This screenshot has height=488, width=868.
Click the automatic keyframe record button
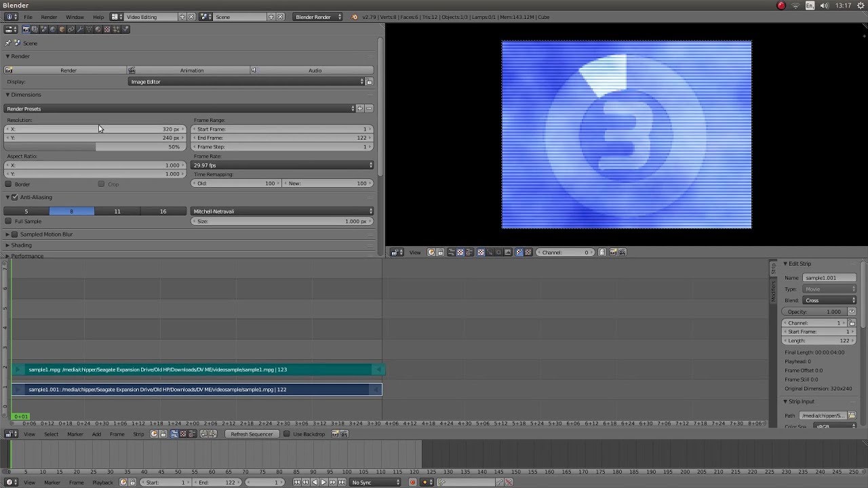412,482
